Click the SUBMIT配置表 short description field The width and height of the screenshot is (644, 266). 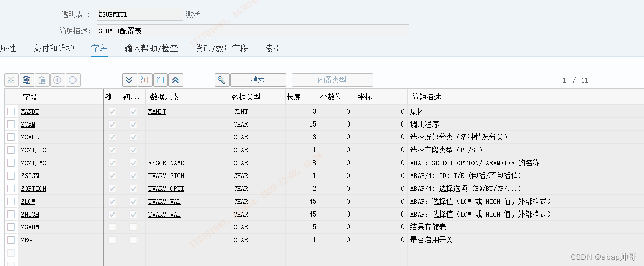[253, 31]
